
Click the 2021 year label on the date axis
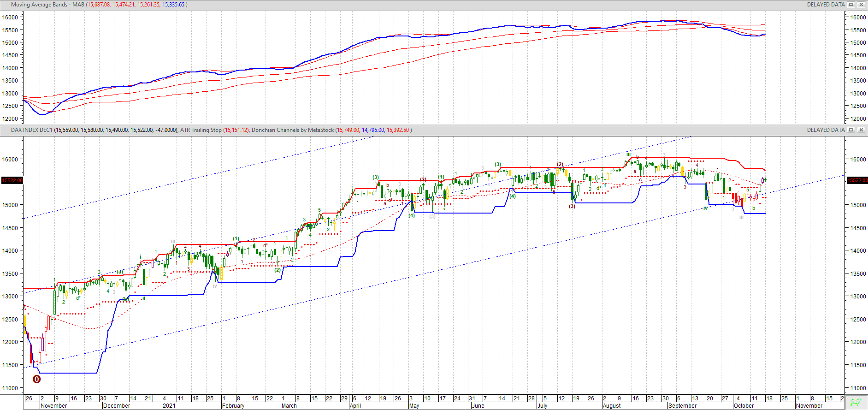[169, 406]
